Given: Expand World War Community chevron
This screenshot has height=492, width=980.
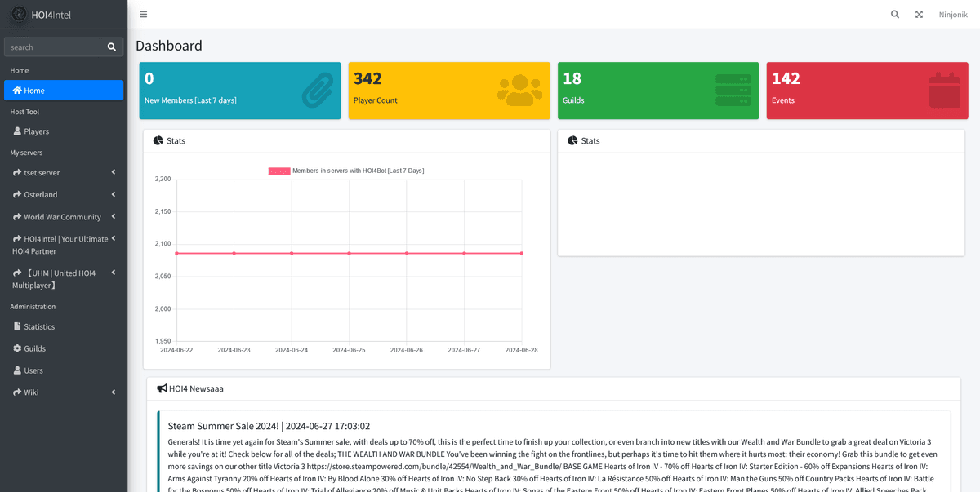Looking at the screenshot, I should coord(114,216).
